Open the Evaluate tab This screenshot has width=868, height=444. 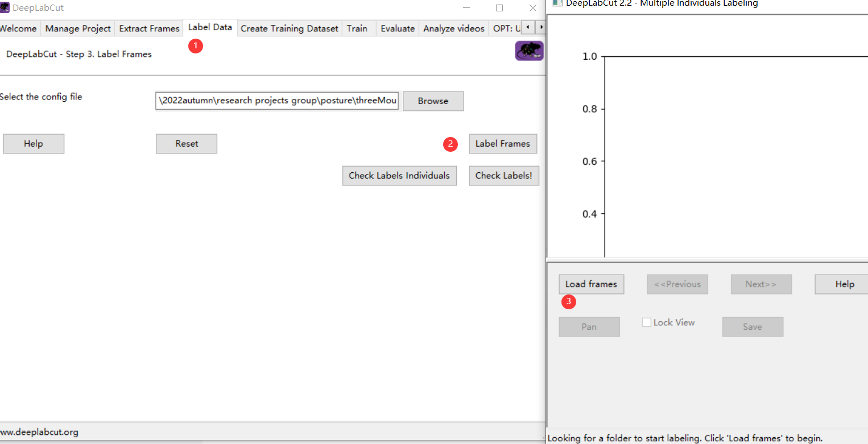coord(398,28)
